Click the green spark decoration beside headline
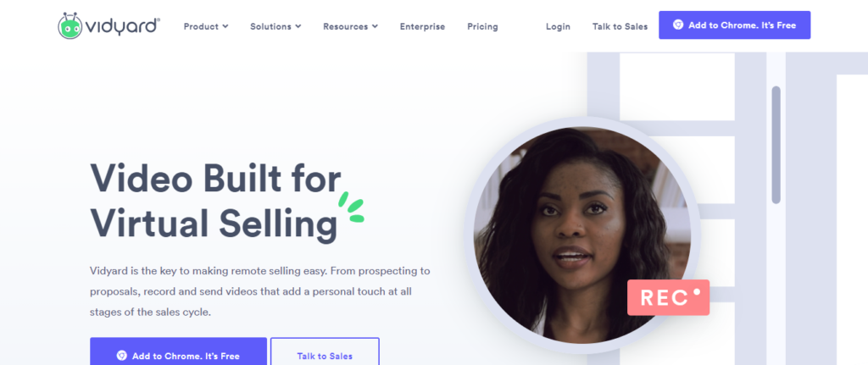The width and height of the screenshot is (868, 365). click(x=351, y=207)
